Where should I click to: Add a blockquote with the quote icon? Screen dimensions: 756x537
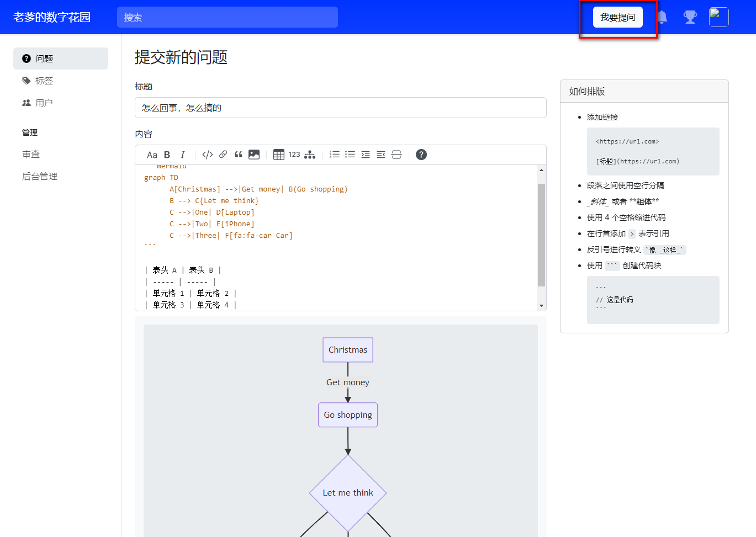[239, 155]
